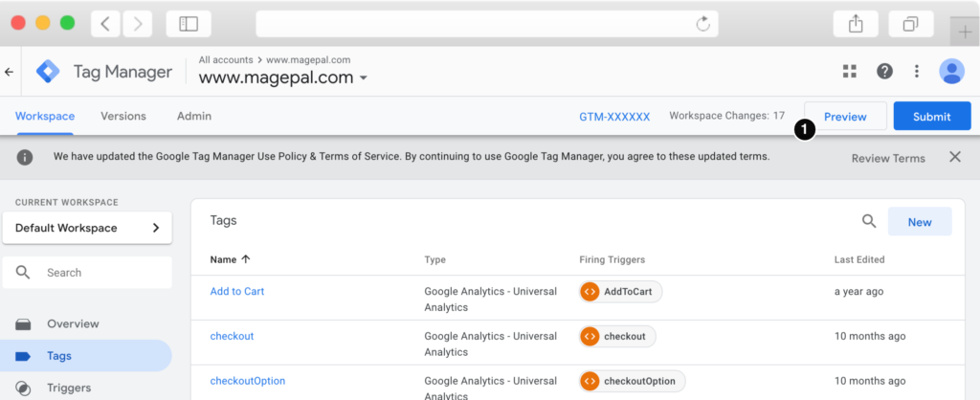Open the Safari share icon
The height and width of the screenshot is (400, 980).
[856, 24]
